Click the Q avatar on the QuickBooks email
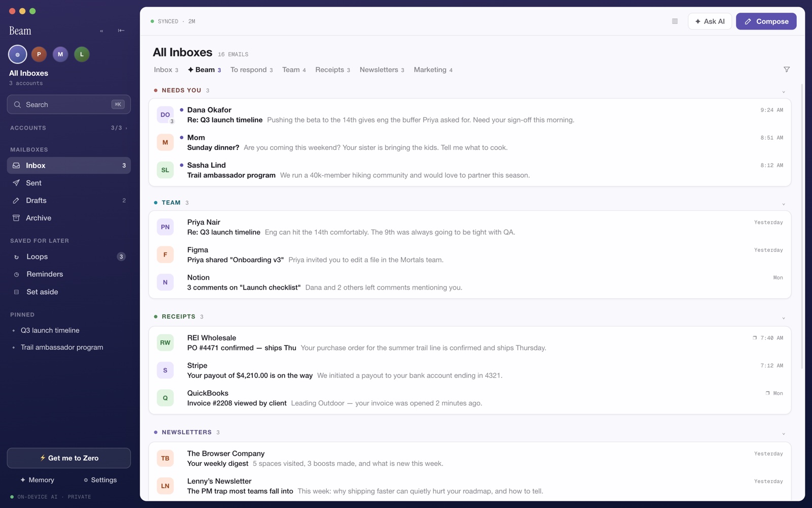This screenshot has width=812, height=508. (165, 398)
